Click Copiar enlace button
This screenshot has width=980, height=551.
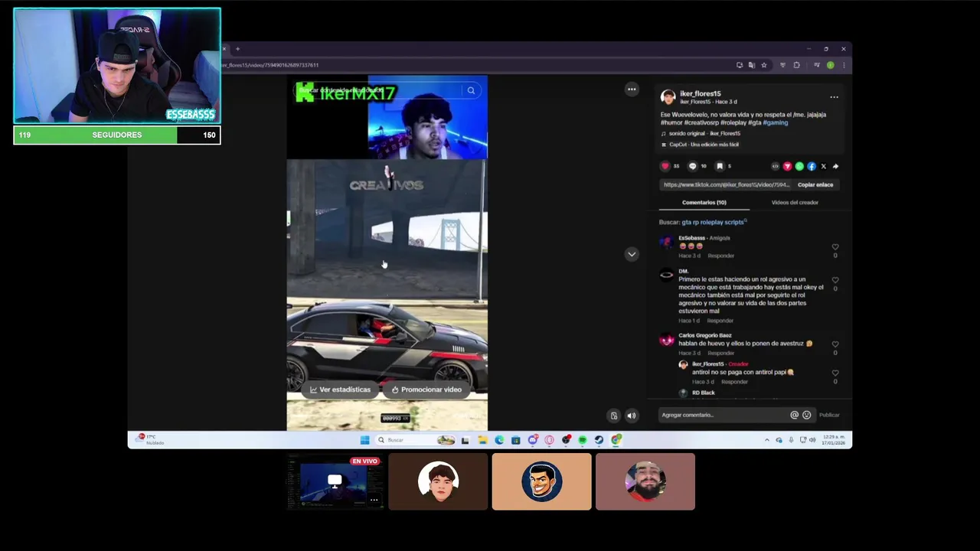pyautogui.click(x=815, y=184)
